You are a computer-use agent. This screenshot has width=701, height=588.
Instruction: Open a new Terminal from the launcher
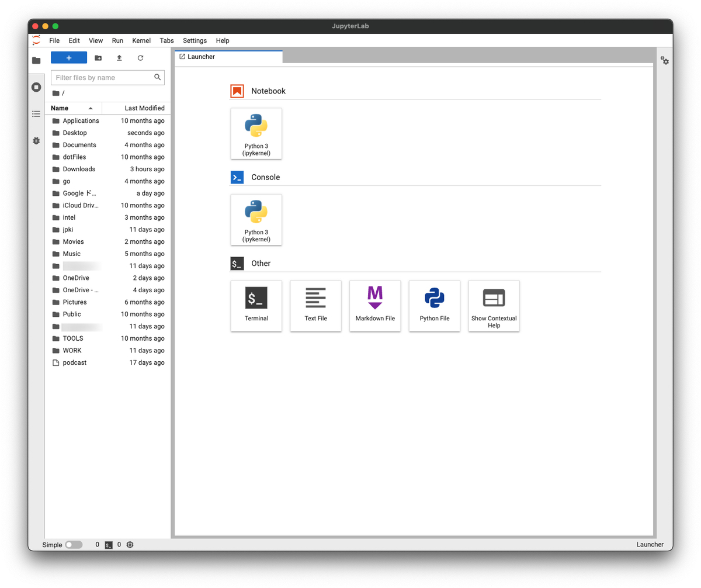click(x=256, y=306)
